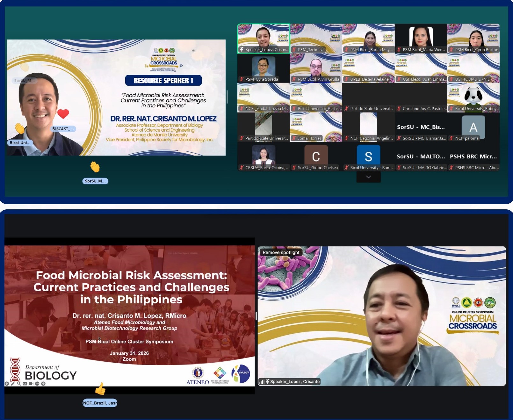Select the pen annotation tool on slide
Image resolution: width=513 pixels, height=420 pixels.
[x=13, y=384]
